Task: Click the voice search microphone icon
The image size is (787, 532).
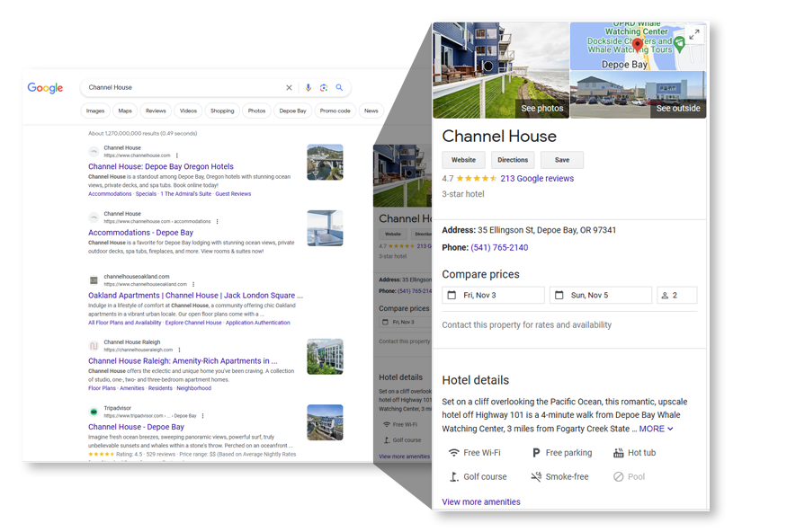Action: pyautogui.click(x=309, y=88)
